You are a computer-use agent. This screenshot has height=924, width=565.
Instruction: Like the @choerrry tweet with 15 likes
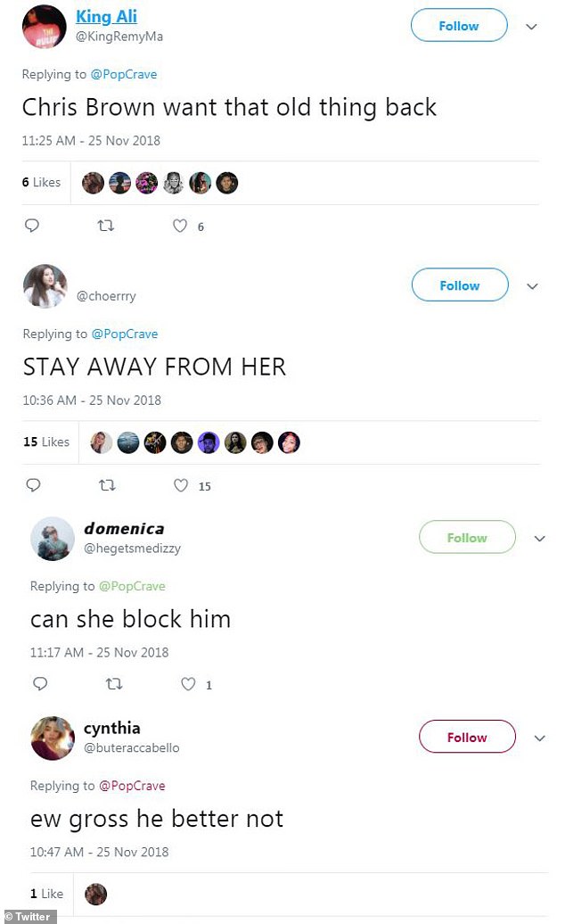tap(181, 485)
